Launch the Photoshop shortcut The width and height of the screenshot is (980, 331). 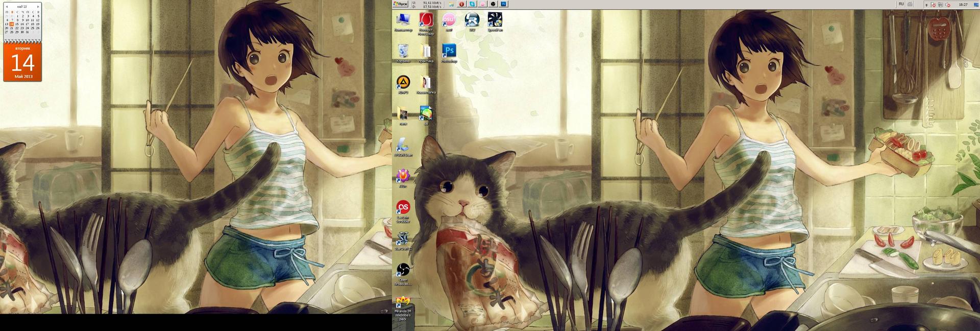(449, 54)
